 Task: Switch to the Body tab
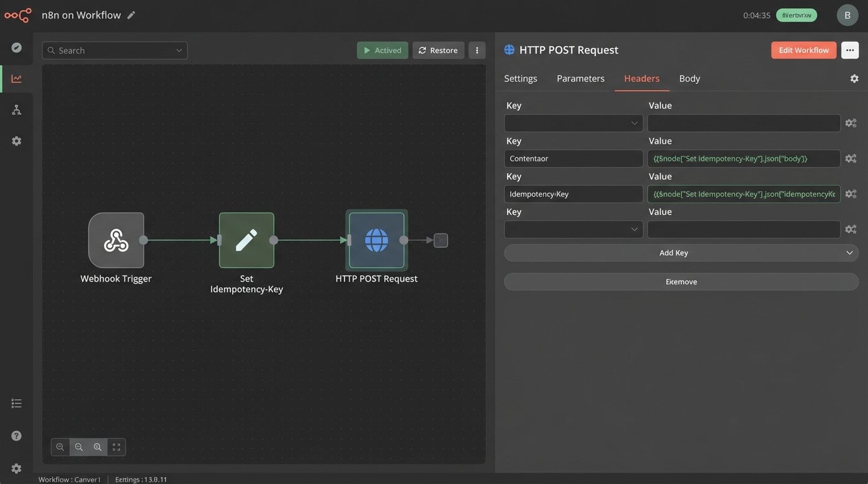pyautogui.click(x=689, y=79)
